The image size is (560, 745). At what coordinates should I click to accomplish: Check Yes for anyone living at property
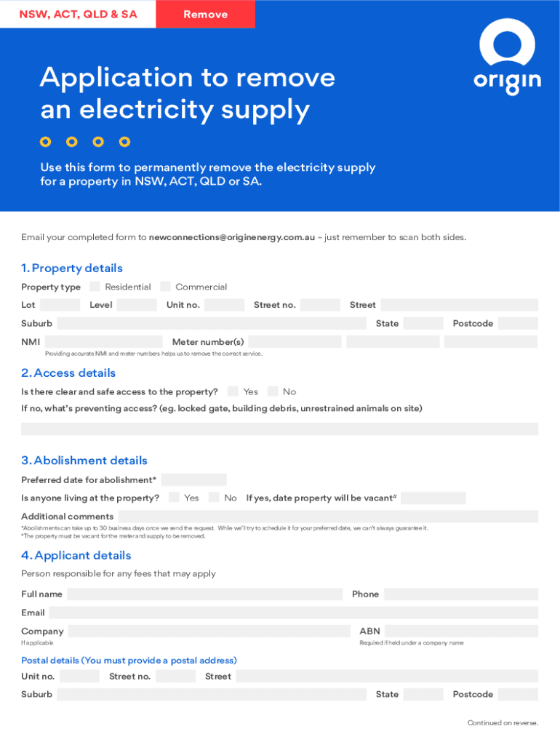click(x=174, y=498)
